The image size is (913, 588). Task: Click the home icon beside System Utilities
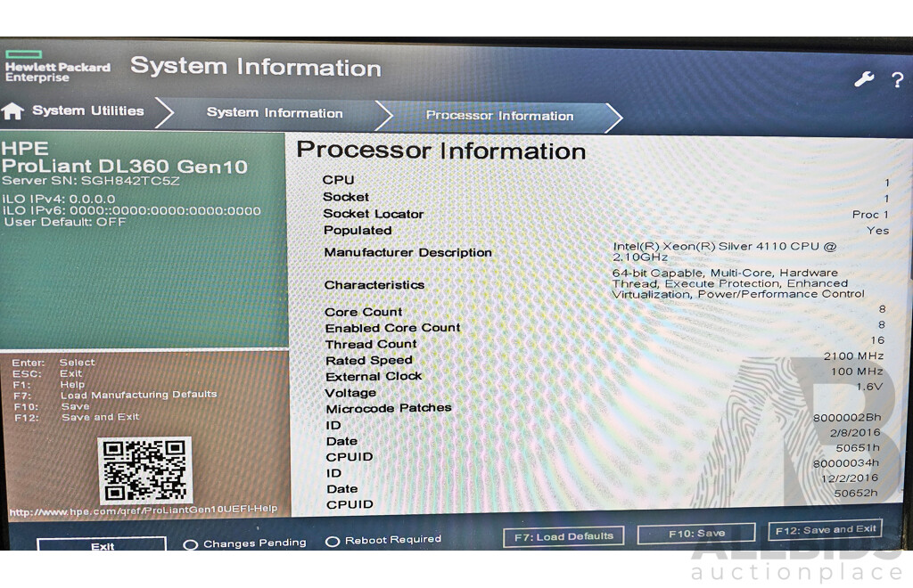[x=12, y=110]
